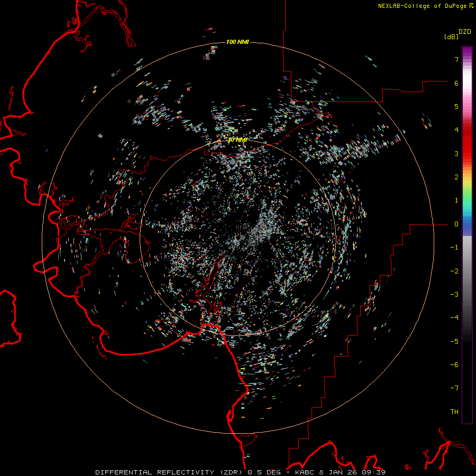Image resolution: width=476 pixels, height=476 pixels.
Task: Click the DZD color scale header
Action: pyautogui.click(x=464, y=32)
